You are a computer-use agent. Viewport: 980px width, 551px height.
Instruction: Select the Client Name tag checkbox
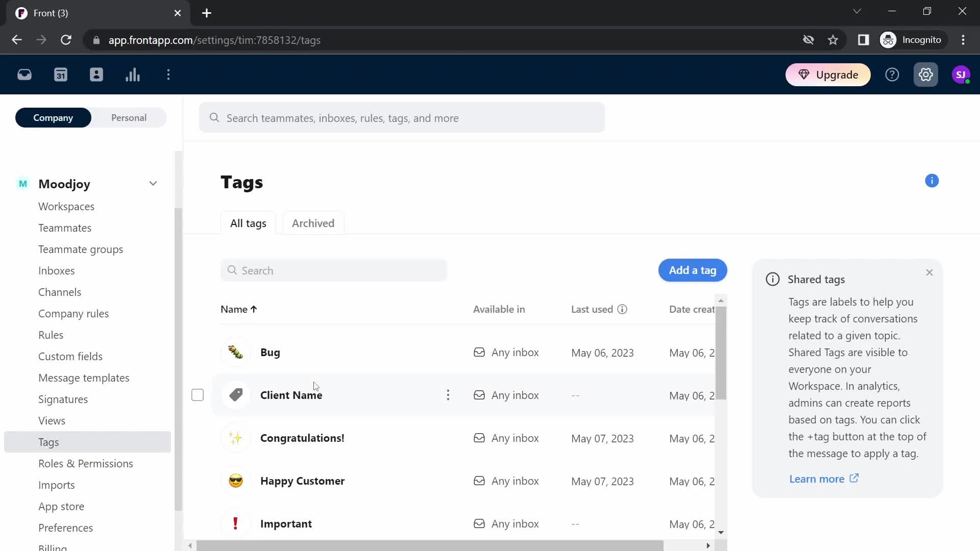tap(198, 395)
